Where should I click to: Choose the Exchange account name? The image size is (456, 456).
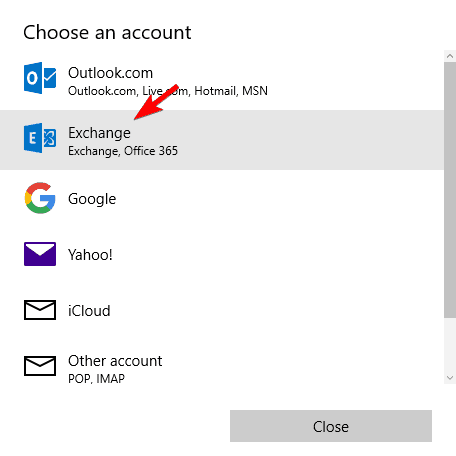(99, 133)
